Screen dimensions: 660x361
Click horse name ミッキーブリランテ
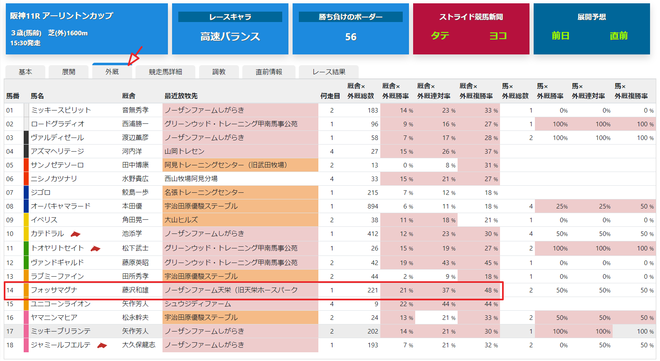coord(61,332)
